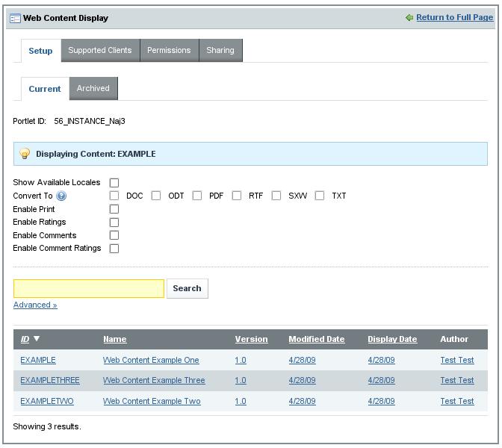Click the Web Content Display portlet icon
The image size is (502, 448).
tap(15, 18)
